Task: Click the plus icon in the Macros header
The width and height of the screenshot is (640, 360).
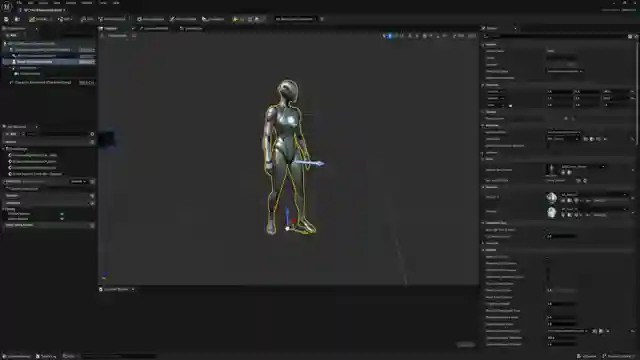Action: coord(92,196)
